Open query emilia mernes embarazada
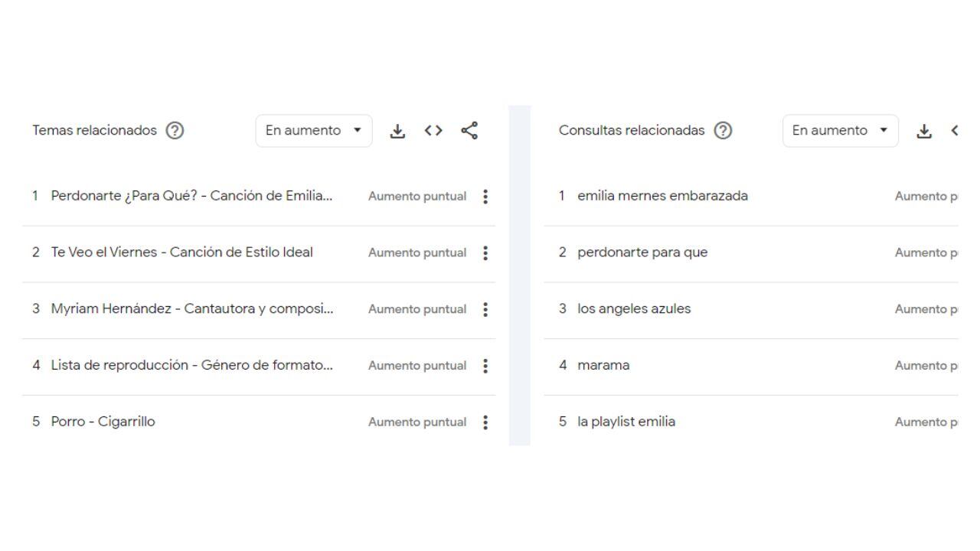 (x=662, y=196)
